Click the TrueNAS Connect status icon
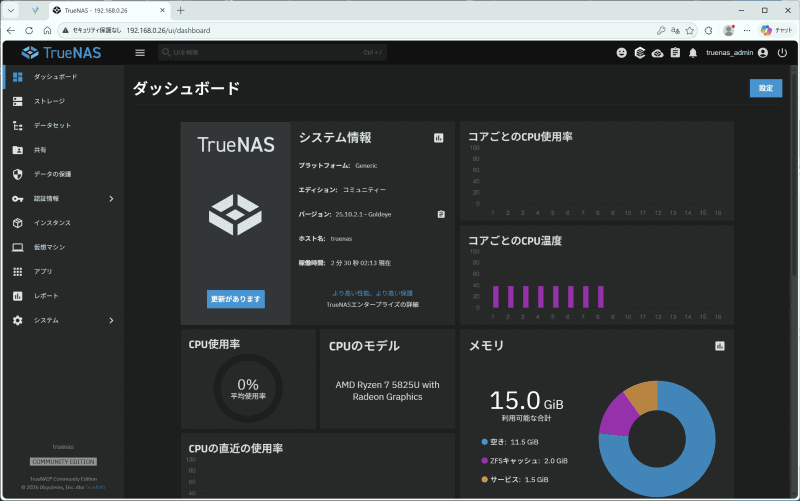Image resolution: width=800 pixels, height=501 pixels. pyautogui.click(x=640, y=53)
